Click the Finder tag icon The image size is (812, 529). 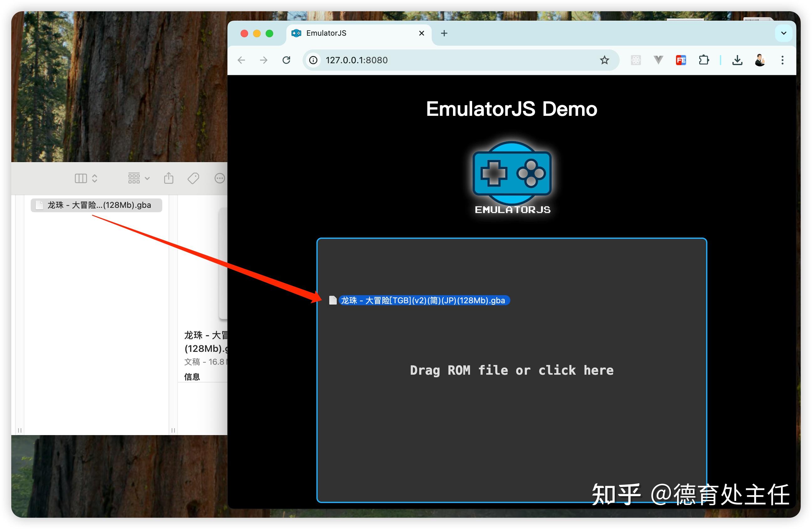point(194,178)
